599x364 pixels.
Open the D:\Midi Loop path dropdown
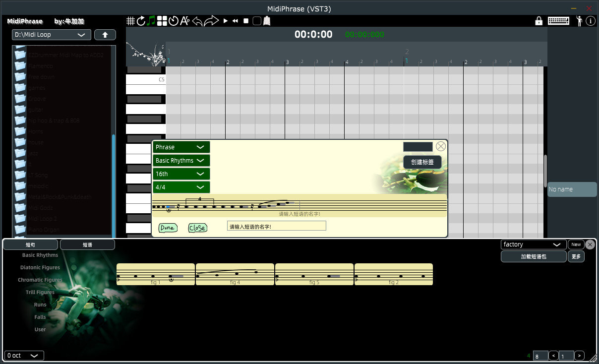[52, 35]
